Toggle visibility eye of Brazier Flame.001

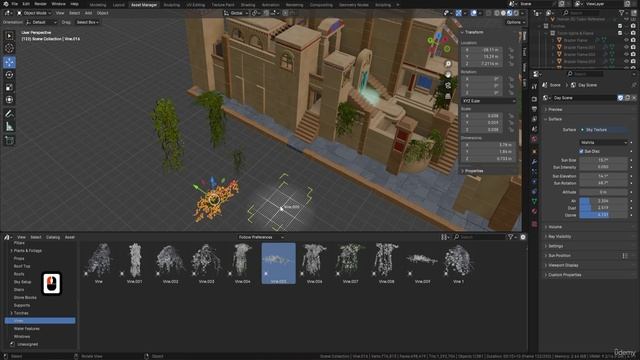click(x=627, y=47)
